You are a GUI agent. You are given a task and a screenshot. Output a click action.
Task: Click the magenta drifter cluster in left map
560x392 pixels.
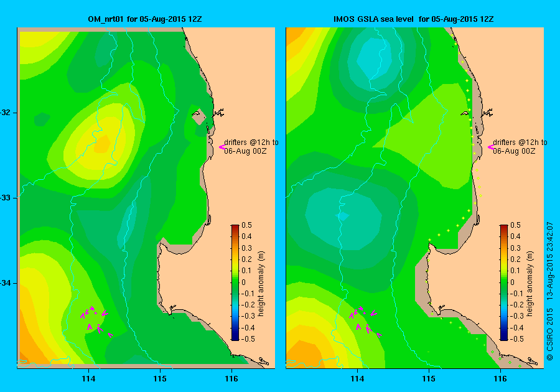coord(96,321)
